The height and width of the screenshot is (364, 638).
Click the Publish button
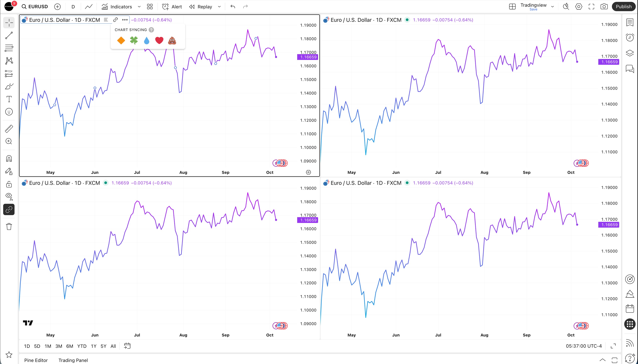pos(623,7)
